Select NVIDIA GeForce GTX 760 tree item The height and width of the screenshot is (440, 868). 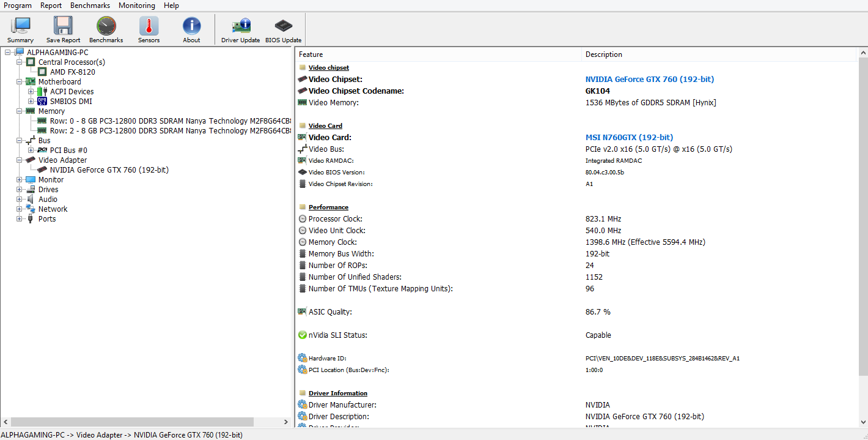click(109, 170)
